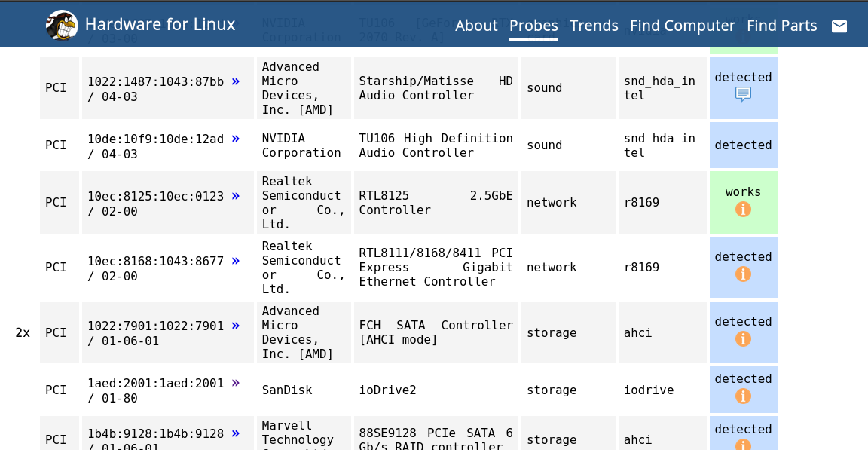Click info icon for Marvell 88SE9128 status
Image resolution: width=868 pixels, height=450 pixels.
coord(743,444)
